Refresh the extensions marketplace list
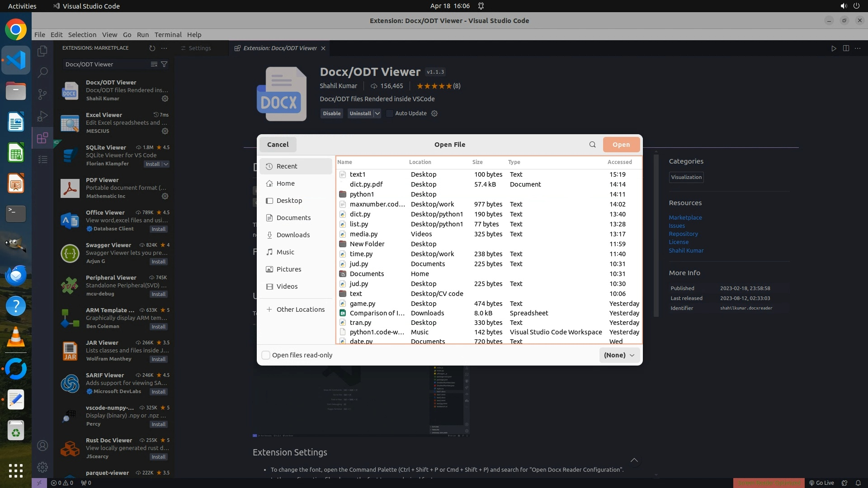This screenshot has width=868, height=488. pyautogui.click(x=152, y=48)
